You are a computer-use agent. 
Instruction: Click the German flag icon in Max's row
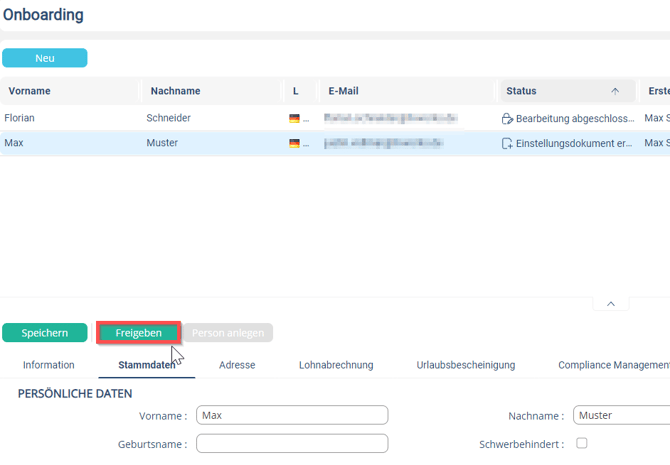(x=294, y=144)
